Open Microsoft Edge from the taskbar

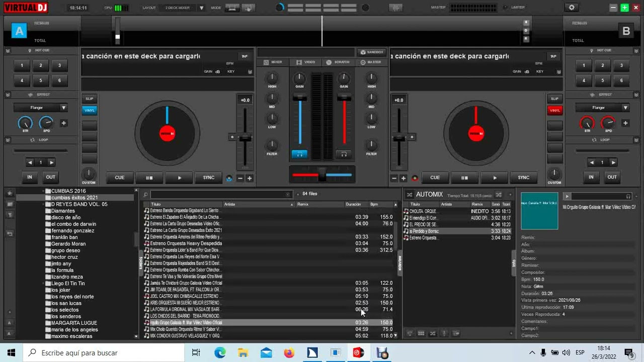[x=220, y=353]
